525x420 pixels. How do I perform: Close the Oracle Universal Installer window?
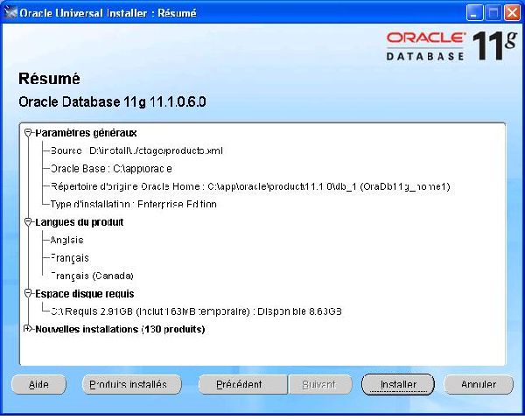[512, 13]
